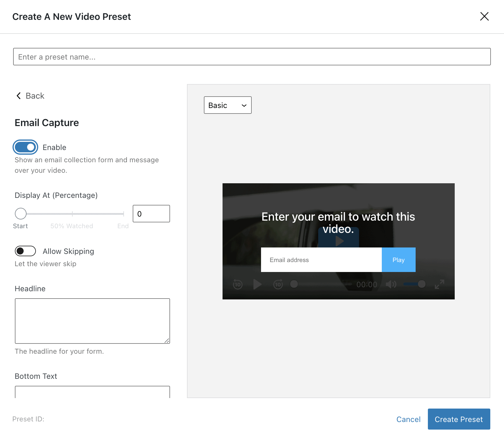Click the blue Play button on email form

coord(398,260)
